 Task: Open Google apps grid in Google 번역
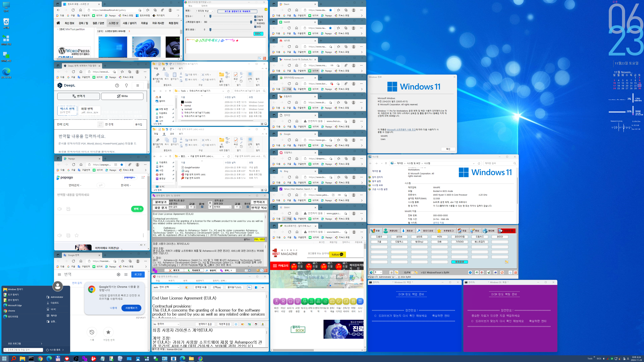pos(126,274)
